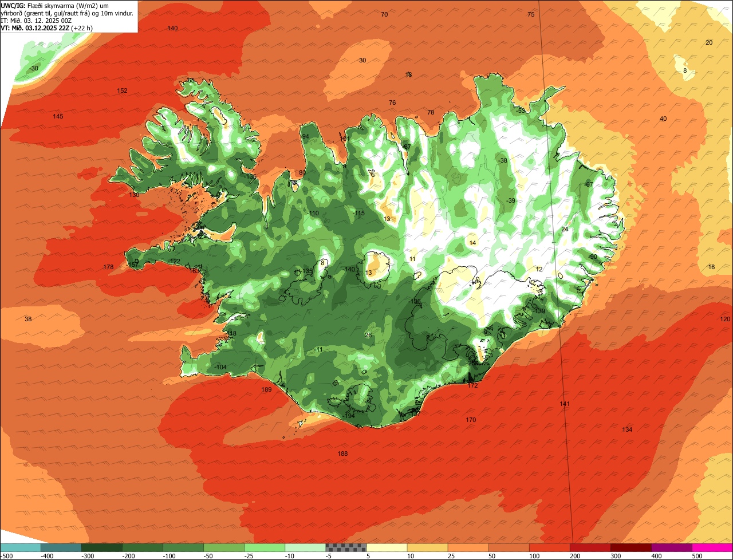Select the map value 120 near the right edge

tap(725, 319)
